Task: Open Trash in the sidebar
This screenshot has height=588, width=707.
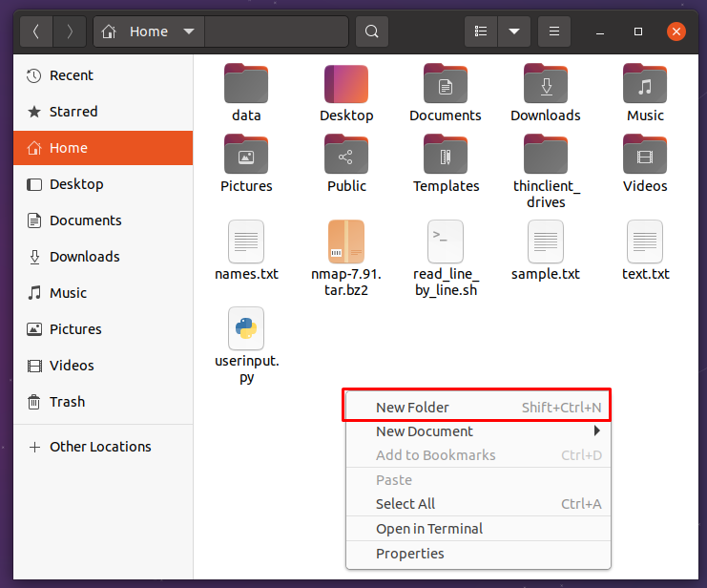Action: [103, 402]
